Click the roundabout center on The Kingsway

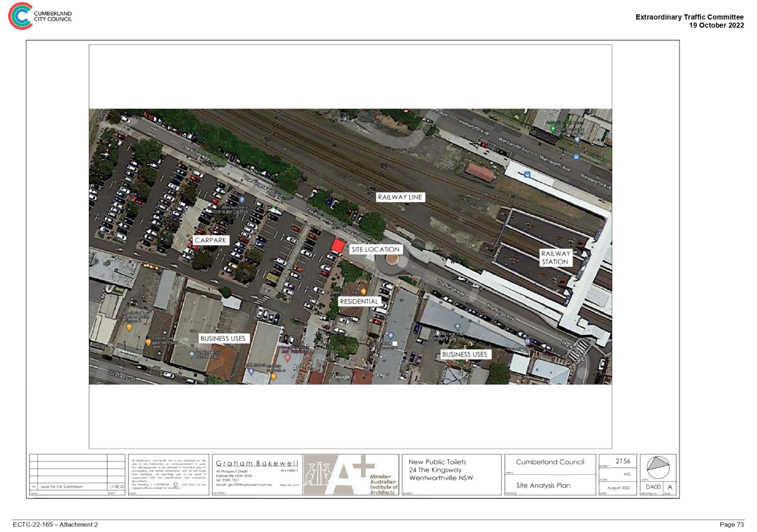(x=391, y=260)
